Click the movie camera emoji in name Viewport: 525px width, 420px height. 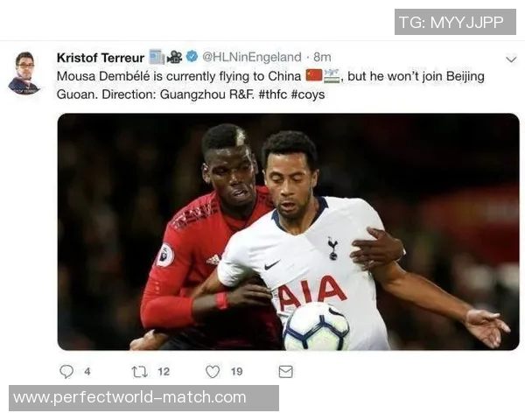point(174,57)
